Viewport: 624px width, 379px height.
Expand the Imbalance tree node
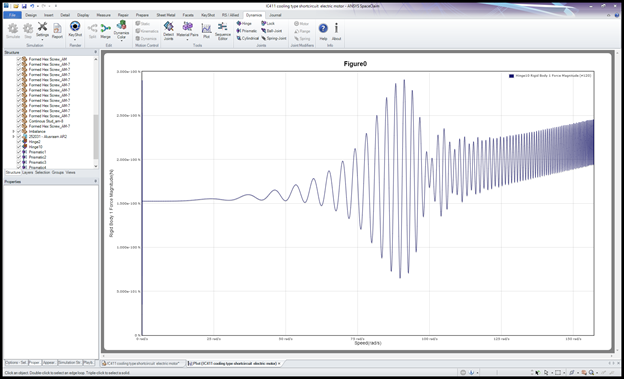pyautogui.click(x=14, y=131)
